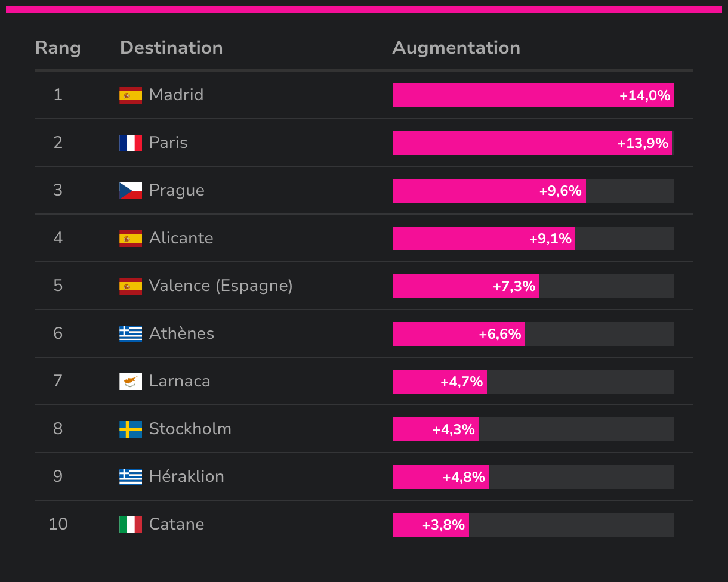Select the Madrid +14,0% bar
The height and width of the screenshot is (582, 728).
point(533,95)
